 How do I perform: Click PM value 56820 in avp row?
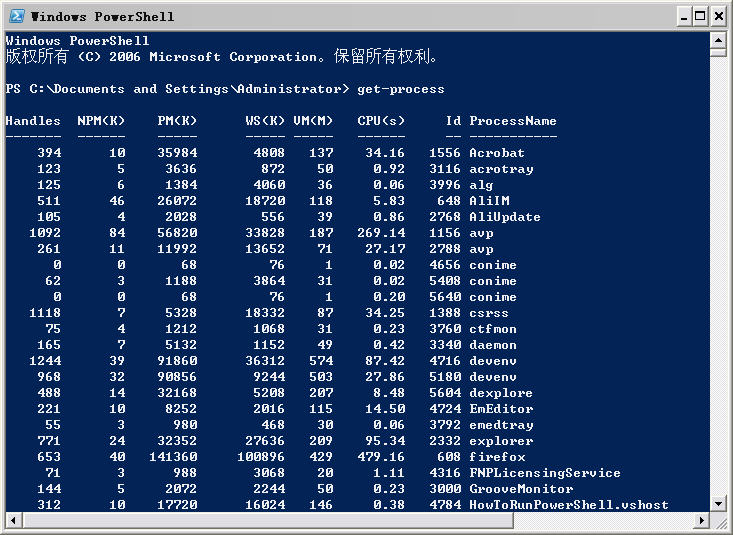coord(177,233)
